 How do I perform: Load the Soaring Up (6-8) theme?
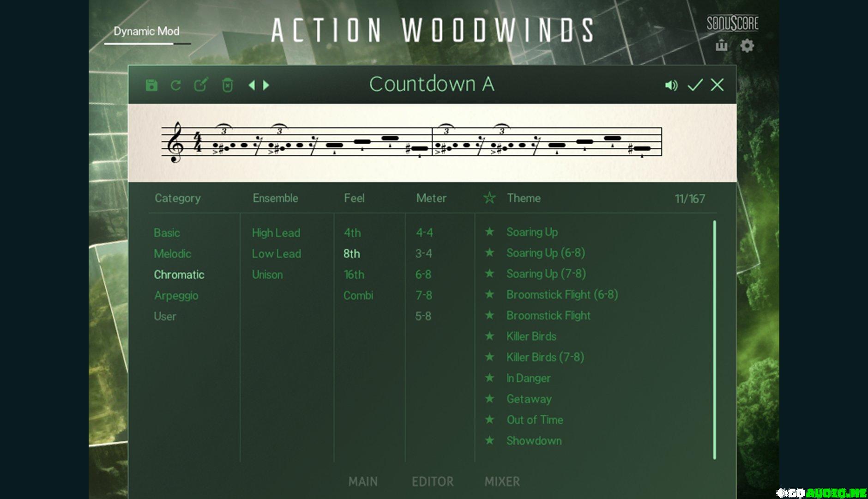click(x=546, y=253)
